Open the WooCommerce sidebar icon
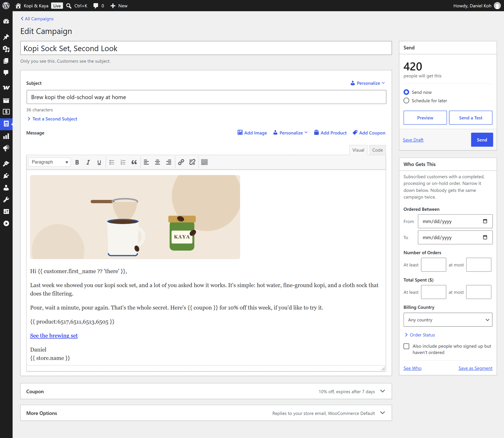 tap(6, 88)
